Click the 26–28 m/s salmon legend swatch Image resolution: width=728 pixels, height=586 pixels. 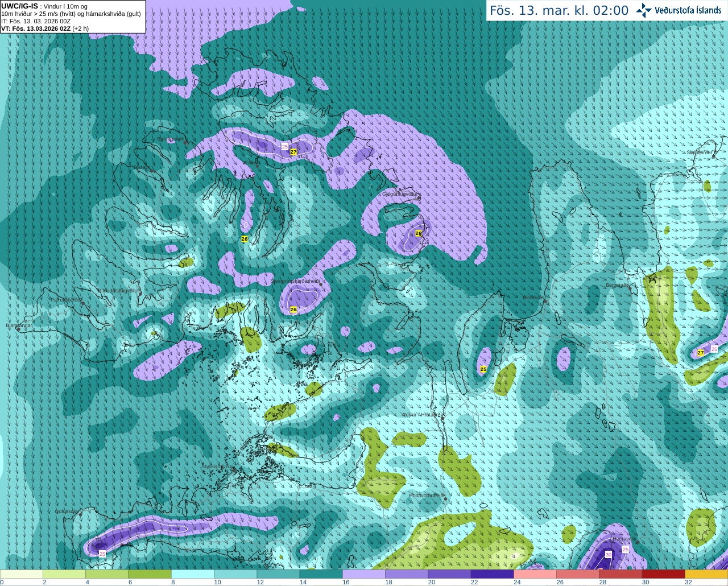pyautogui.click(x=578, y=573)
